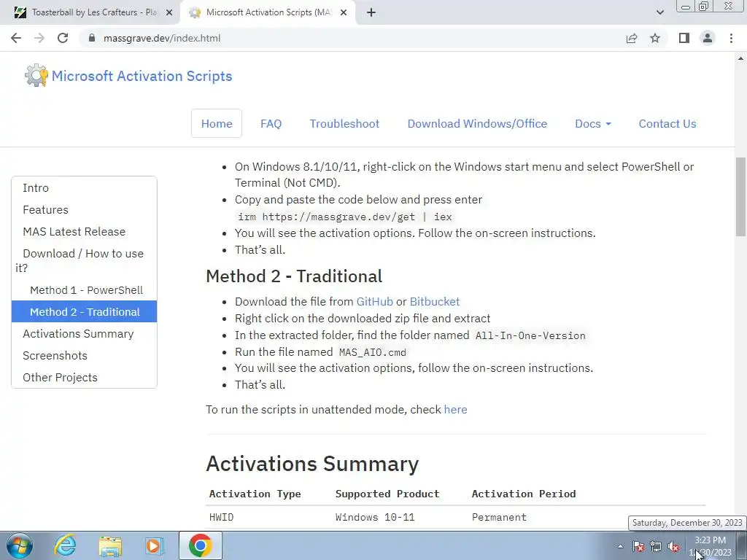Click Activation Period column header
Viewport: 747px width, 560px height.
click(x=524, y=494)
